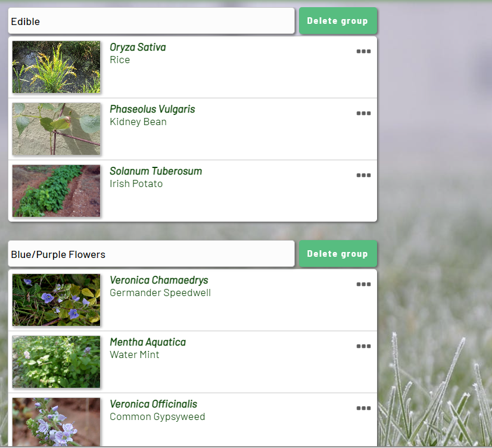This screenshot has width=492, height=448.
Task: Open the Solanum Tuberosum plant title
Action: [155, 171]
